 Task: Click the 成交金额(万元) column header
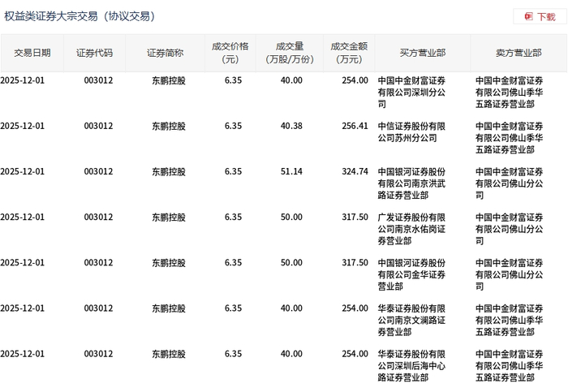click(x=349, y=53)
